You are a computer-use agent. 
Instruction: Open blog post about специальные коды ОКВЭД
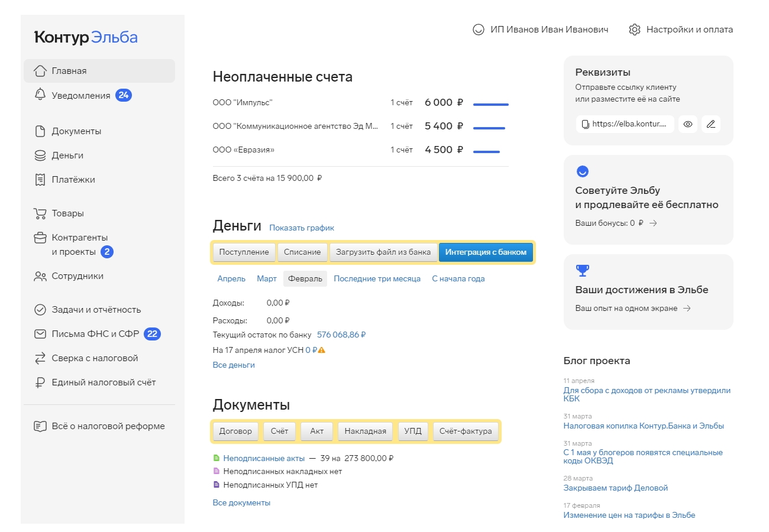[643, 457]
